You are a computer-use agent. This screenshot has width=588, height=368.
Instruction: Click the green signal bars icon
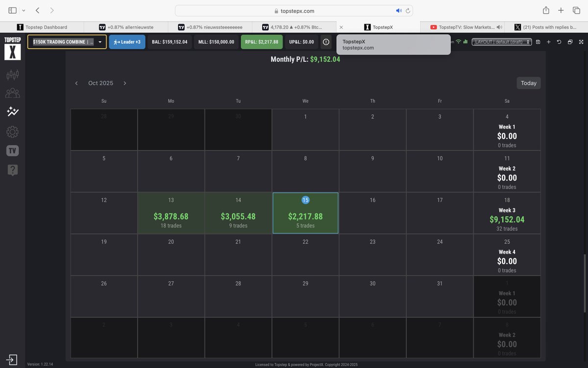[465, 42]
